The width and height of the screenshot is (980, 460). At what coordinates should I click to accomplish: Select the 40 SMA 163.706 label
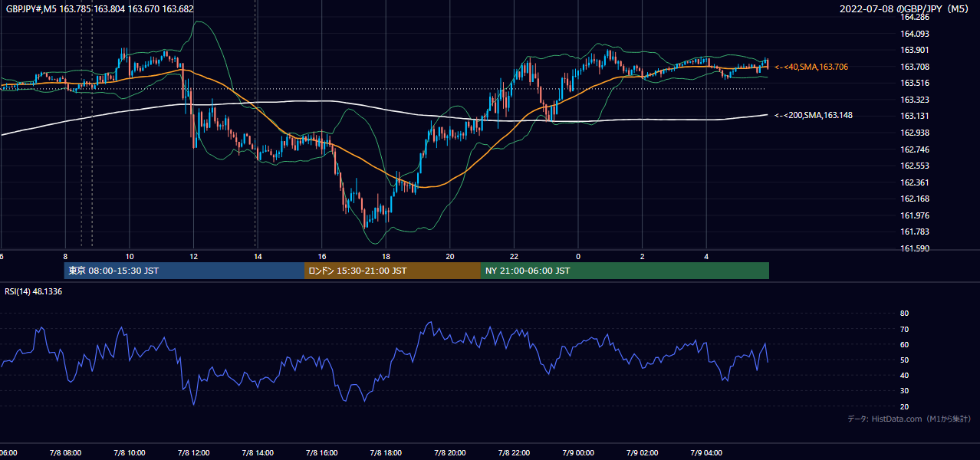tap(811, 67)
